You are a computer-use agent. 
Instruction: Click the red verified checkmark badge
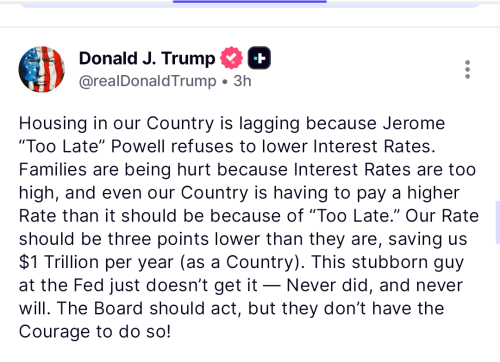231,58
